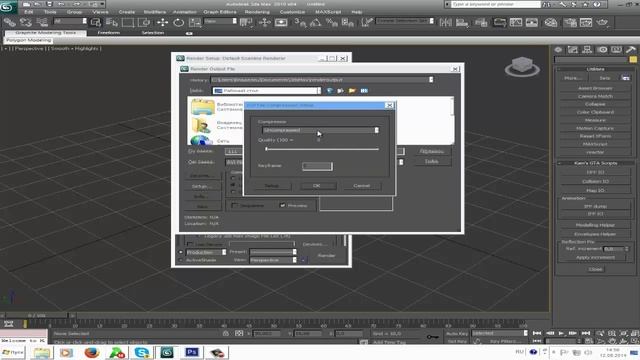Toggle the Use Device checkbox
Viewport: 640px width, 360px height.
tap(190, 244)
